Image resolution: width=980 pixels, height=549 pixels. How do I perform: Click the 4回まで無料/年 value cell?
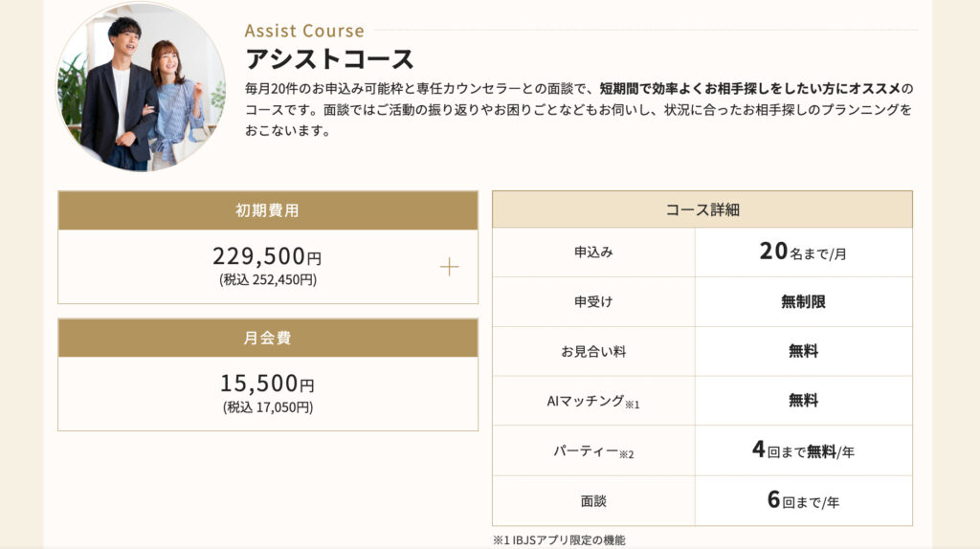coord(803,450)
